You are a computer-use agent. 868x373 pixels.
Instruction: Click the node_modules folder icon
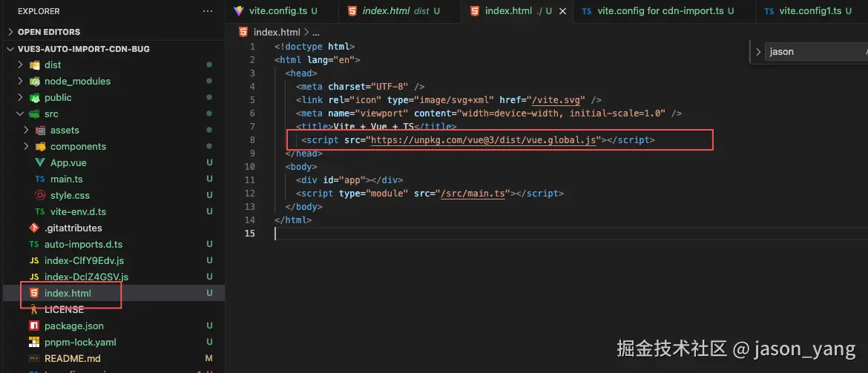34,82
